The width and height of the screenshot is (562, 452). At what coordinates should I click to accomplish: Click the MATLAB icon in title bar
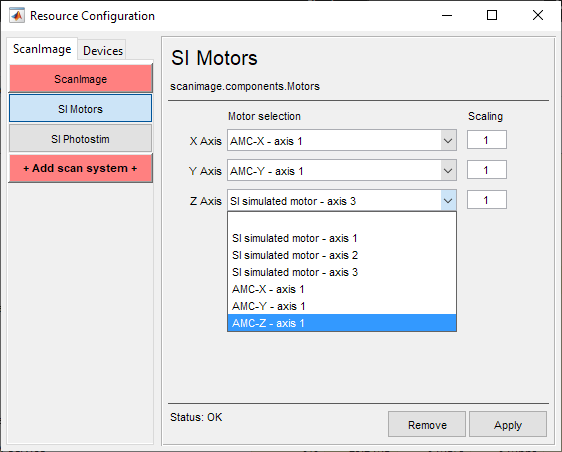tap(17, 15)
